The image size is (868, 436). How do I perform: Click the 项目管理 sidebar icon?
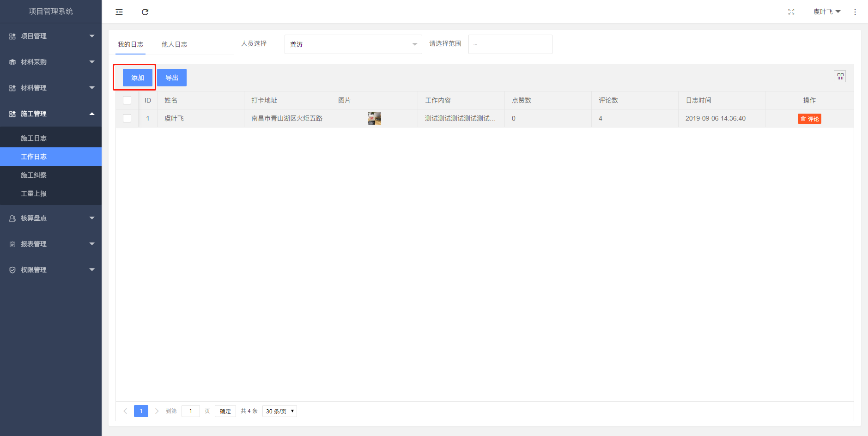12,36
